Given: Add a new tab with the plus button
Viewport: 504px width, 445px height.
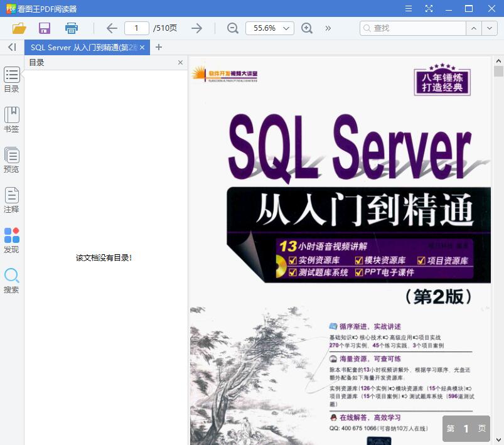Looking at the screenshot, I should [158, 47].
